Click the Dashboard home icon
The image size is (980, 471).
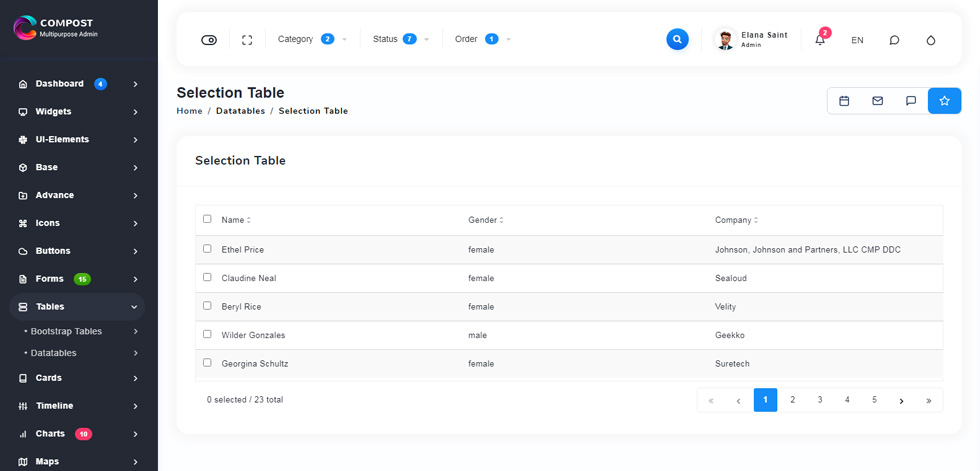tap(23, 84)
